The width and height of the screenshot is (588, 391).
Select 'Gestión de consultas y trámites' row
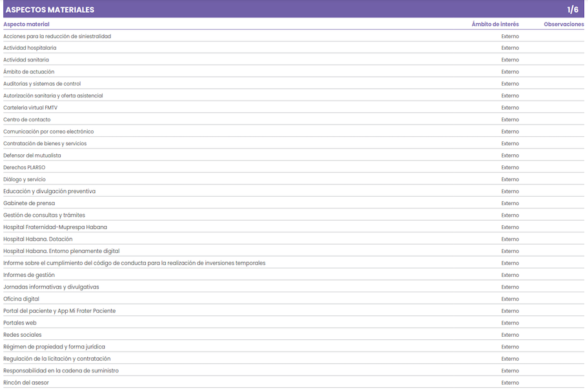coord(294,216)
